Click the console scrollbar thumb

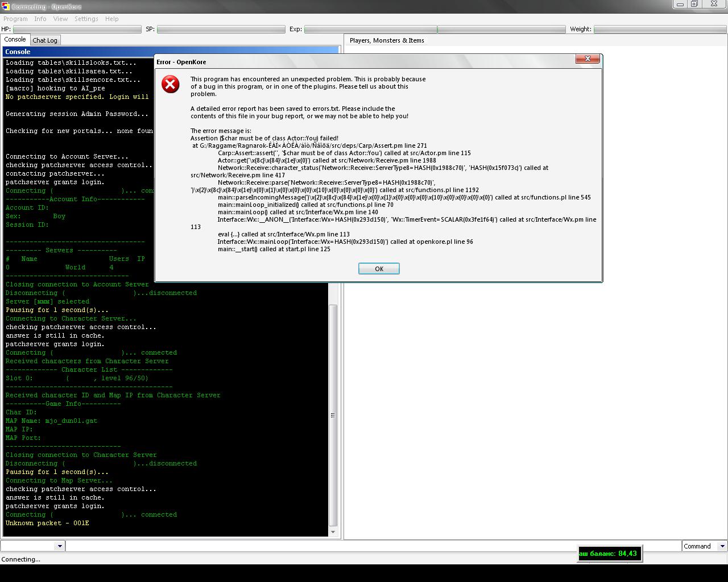tap(333, 415)
